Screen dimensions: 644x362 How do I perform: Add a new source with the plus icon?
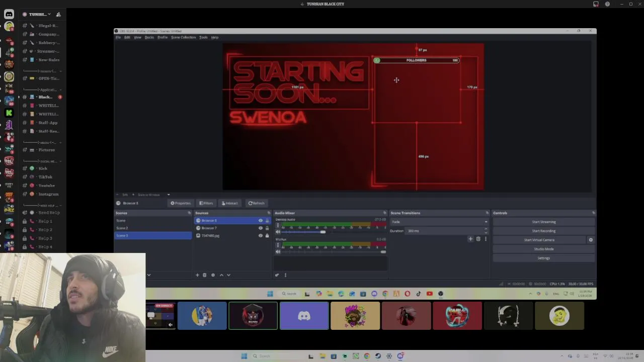(197, 275)
